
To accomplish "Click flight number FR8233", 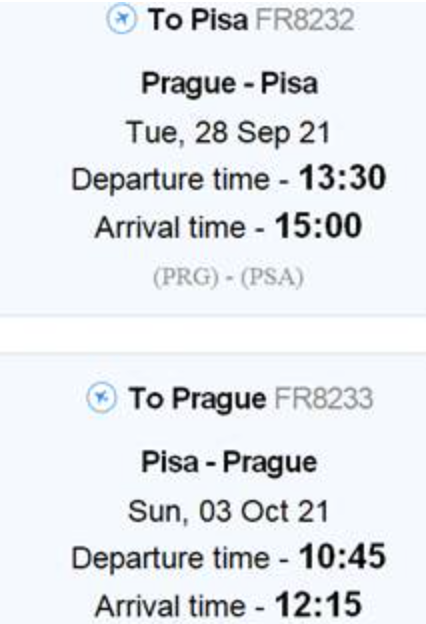I will (324, 398).
